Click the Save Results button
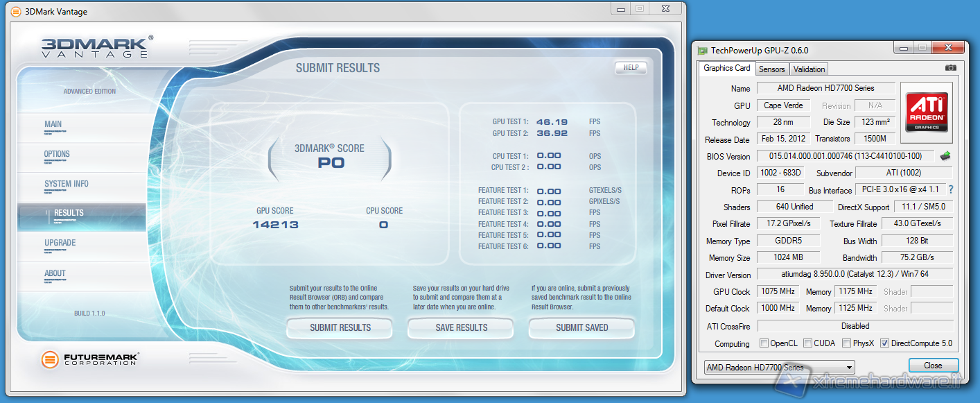The height and width of the screenshot is (403, 980). tap(461, 327)
